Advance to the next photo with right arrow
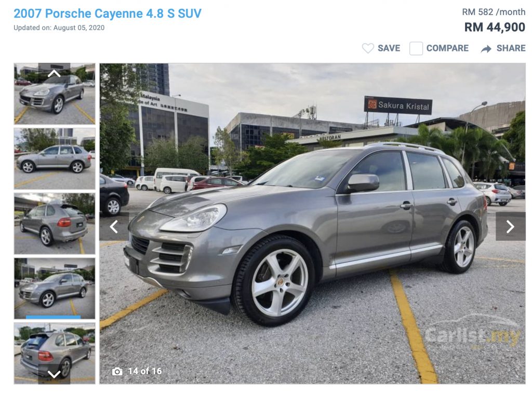532x394 pixels. 510,226
